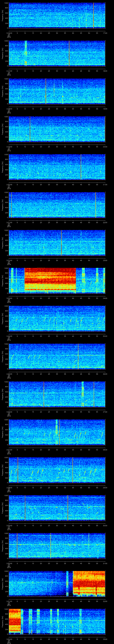The image size is (114, 644).
Task: Click the red vertical line in the 3:22:00 spectrogram
Action: pyautogui.click(x=61, y=243)
